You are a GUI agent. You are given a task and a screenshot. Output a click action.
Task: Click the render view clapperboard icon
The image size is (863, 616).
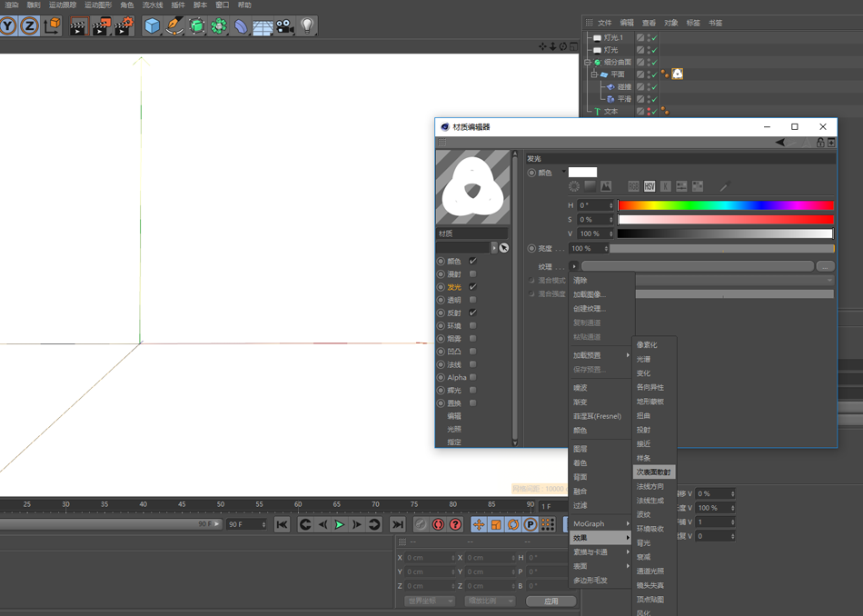pos(79,25)
